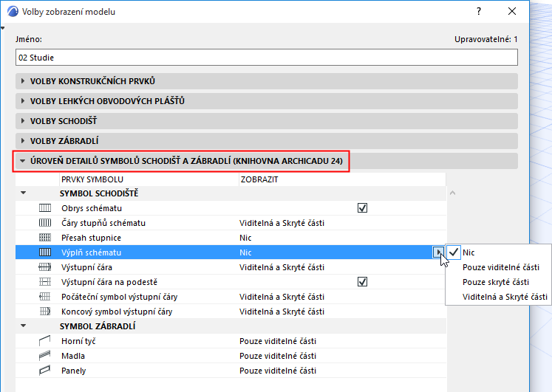Viewport: 552px width, 392px height.
Task: Select the Přesah stupnice row label
Action: tap(91, 238)
